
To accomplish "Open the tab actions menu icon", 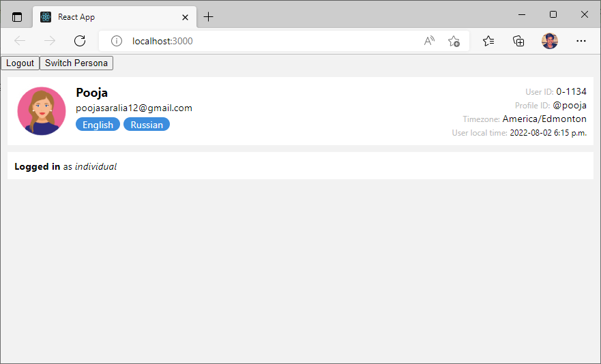I will point(17,17).
